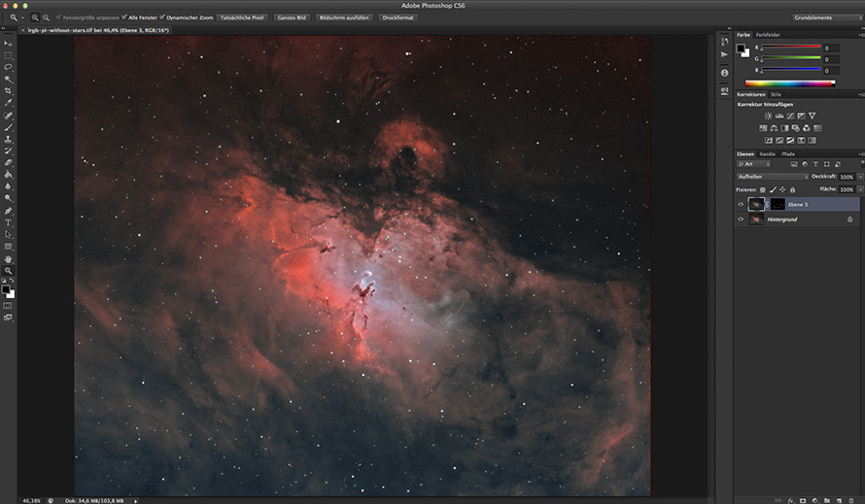Open the Info panel icon

[724, 73]
